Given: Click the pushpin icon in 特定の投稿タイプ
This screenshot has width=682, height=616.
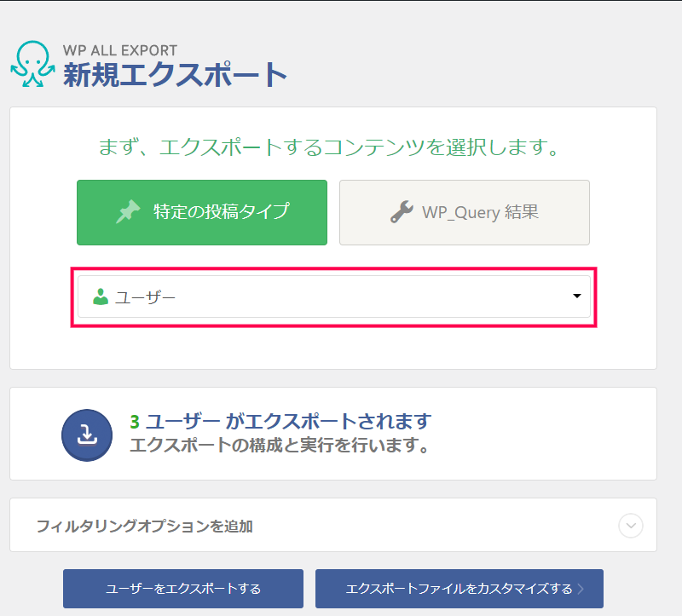Looking at the screenshot, I should pos(129,211).
